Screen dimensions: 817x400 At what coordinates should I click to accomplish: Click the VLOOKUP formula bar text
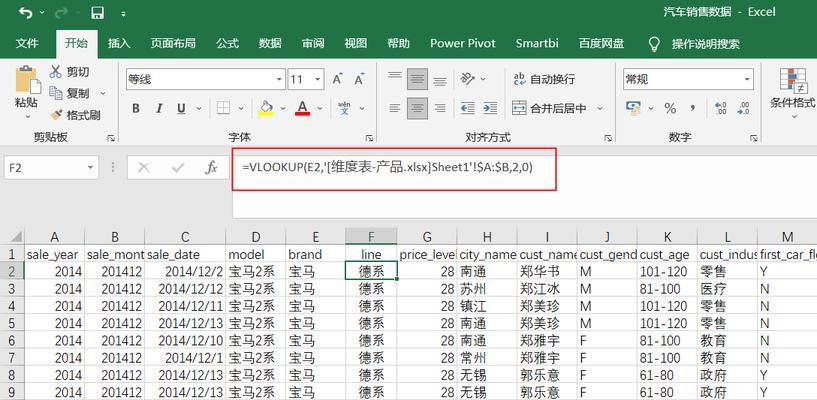(387, 167)
